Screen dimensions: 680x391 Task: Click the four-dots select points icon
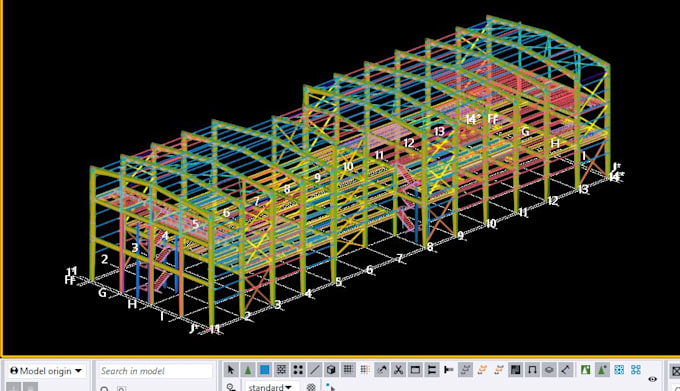pos(298,370)
